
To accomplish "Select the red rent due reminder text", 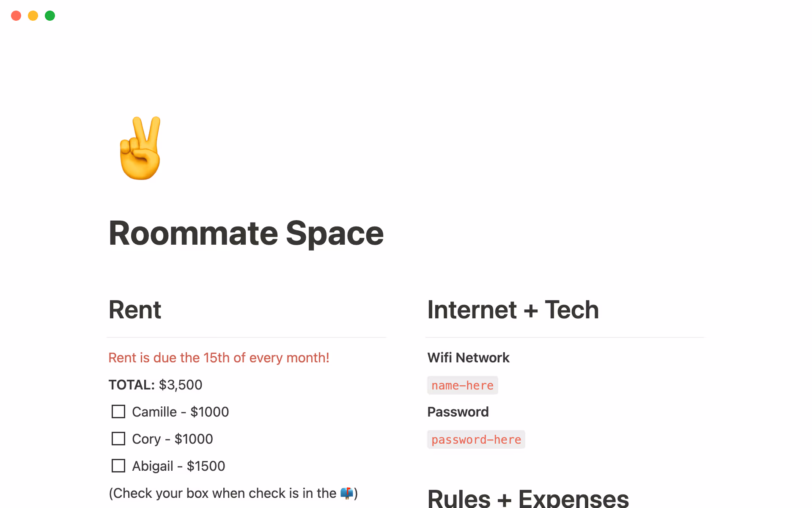I will click(x=219, y=358).
